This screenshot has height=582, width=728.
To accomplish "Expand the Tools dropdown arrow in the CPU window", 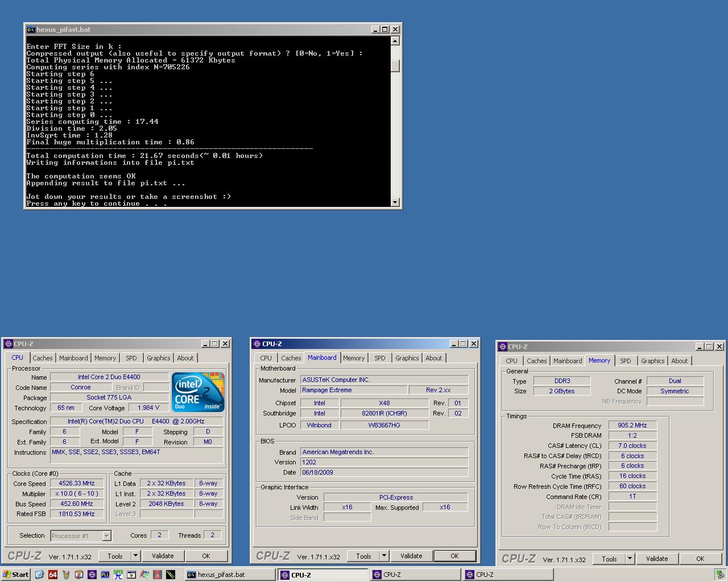I will pos(136,556).
